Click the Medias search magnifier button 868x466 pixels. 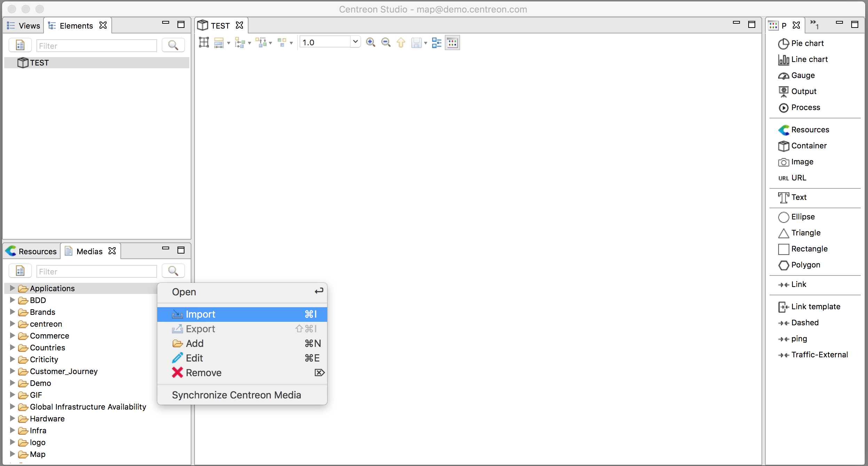173,271
